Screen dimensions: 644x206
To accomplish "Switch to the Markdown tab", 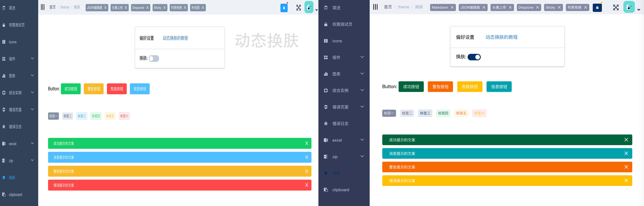I will coord(440,7).
